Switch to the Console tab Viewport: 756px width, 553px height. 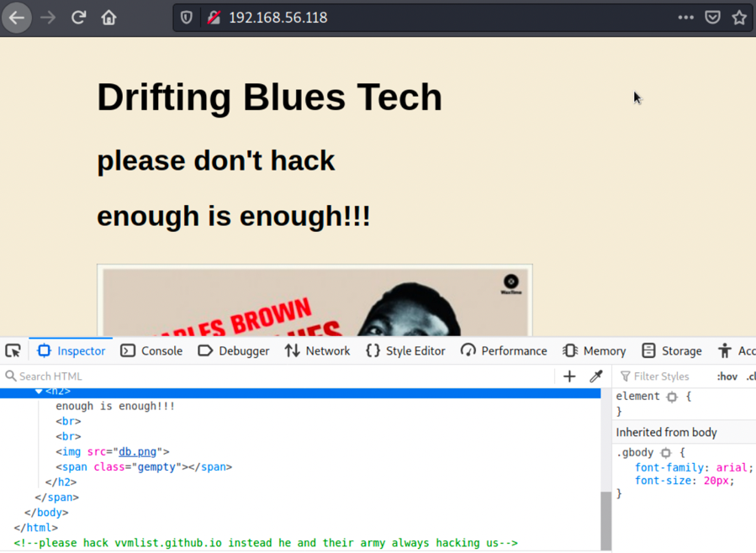tap(151, 350)
